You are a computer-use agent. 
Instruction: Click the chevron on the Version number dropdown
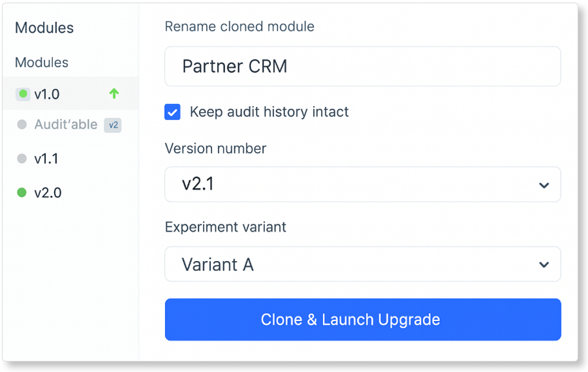(x=544, y=185)
